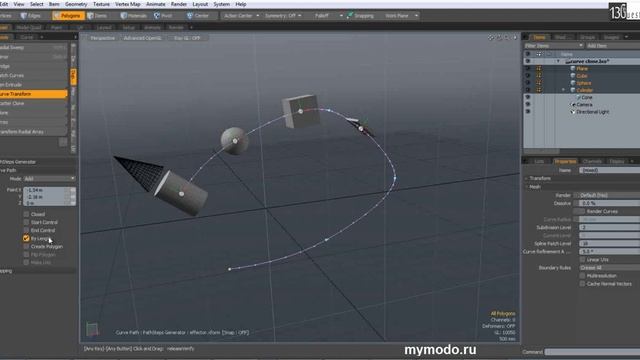This screenshot has width=640, height=360.
Task: Switch to the Channels tab
Action: pyautogui.click(x=592, y=162)
